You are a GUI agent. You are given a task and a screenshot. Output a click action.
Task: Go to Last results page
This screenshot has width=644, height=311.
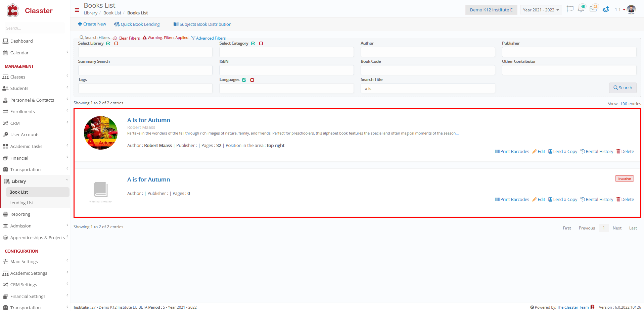[x=633, y=228]
